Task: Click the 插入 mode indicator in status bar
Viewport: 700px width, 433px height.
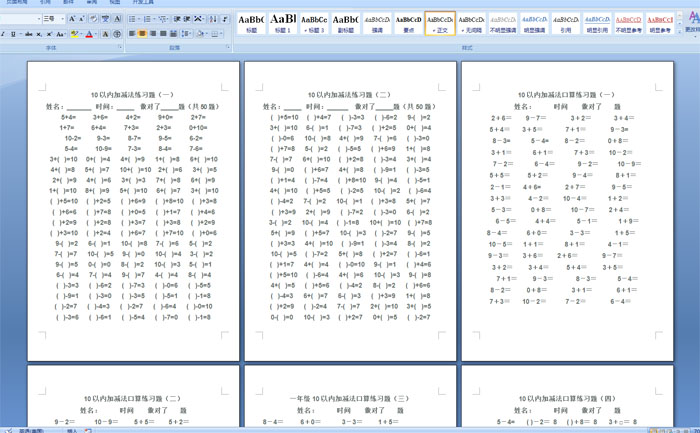Action: [x=72, y=431]
